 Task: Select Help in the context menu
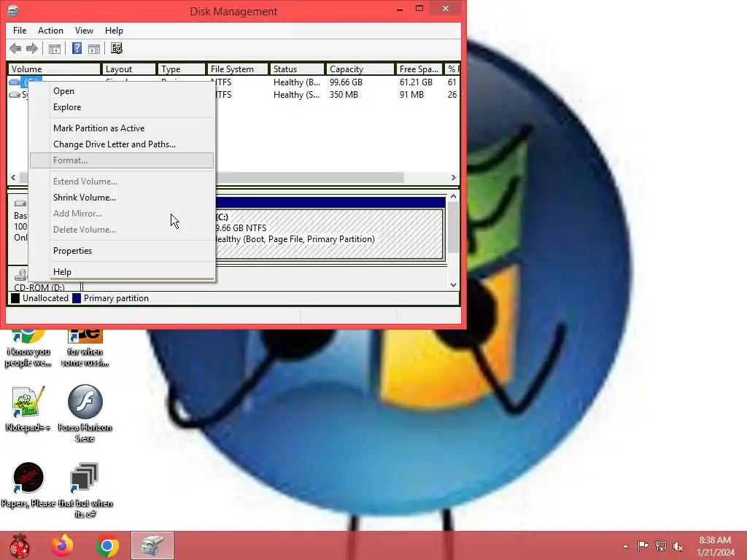coord(122,272)
